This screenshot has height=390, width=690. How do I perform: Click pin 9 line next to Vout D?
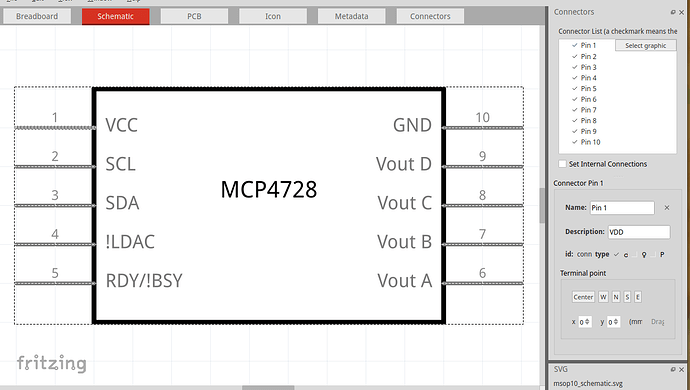click(483, 167)
